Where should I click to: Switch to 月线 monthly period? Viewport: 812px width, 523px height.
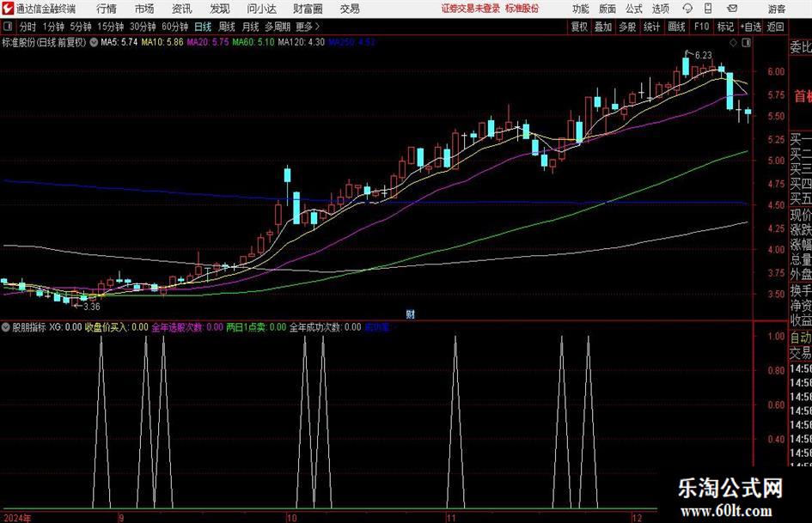coord(251,27)
